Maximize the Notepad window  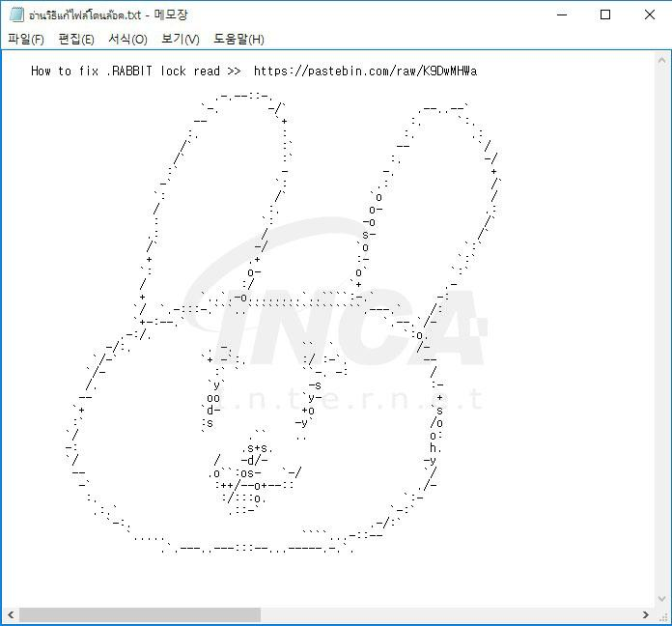tap(605, 14)
